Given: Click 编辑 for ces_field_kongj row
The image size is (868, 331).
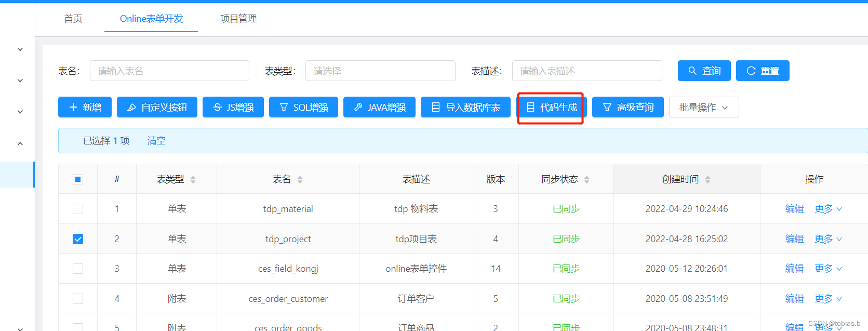Looking at the screenshot, I should click(794, 269).
